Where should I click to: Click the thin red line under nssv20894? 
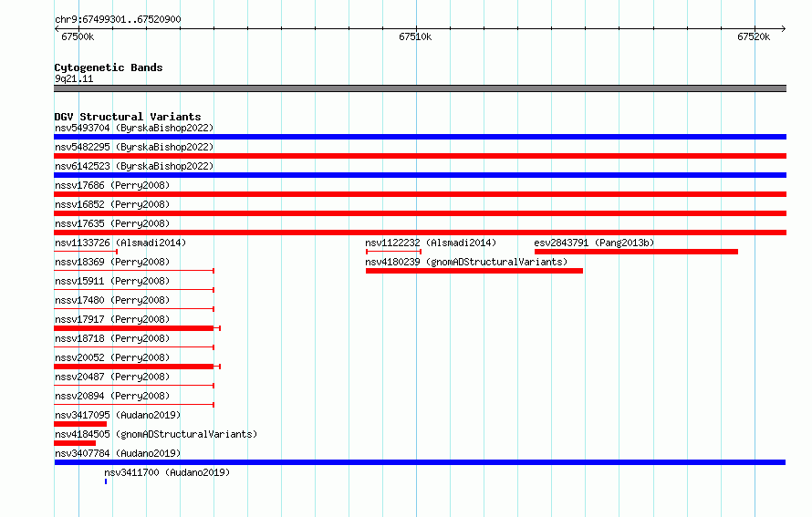coord(134,405)
